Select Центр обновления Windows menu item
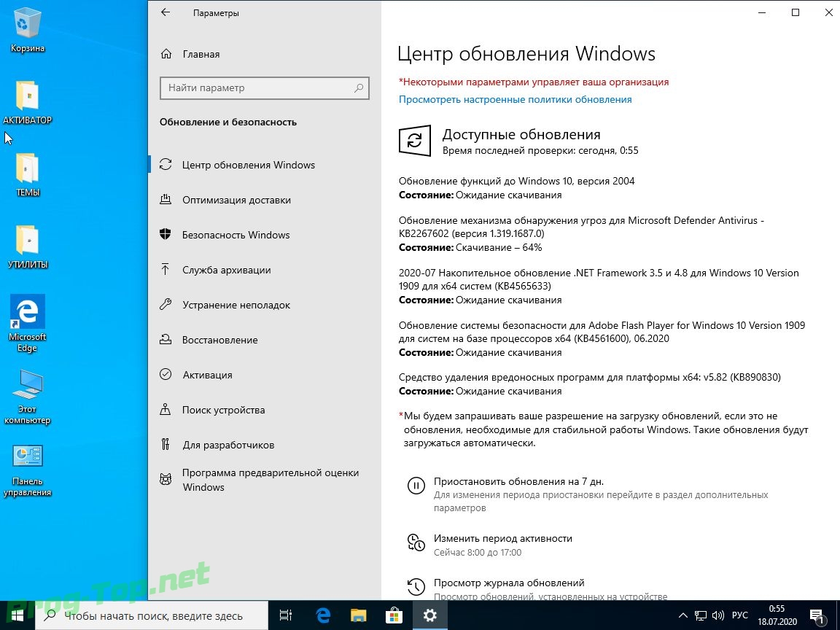840x630 pixels. [264, 165]
